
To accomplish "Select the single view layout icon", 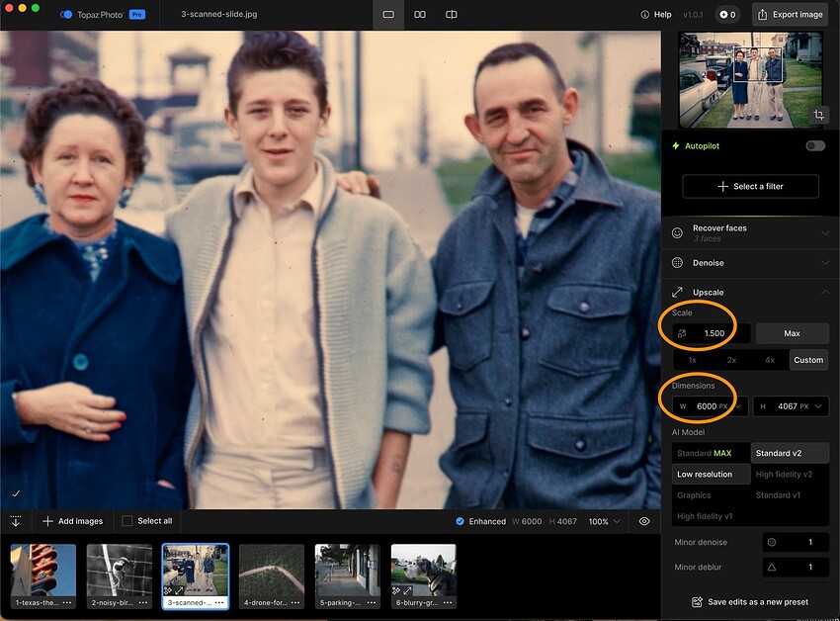I will [388, 15].
